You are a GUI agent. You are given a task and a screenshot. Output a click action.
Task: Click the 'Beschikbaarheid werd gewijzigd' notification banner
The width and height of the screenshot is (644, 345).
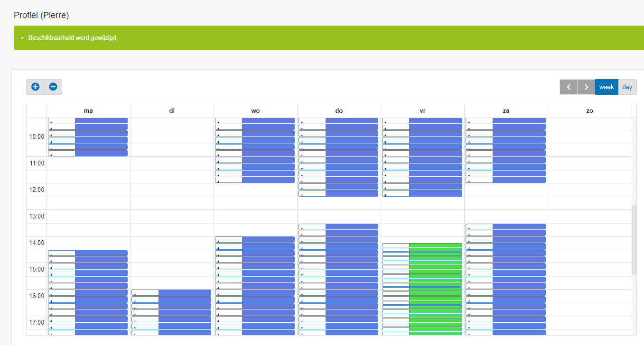point(72,38)
